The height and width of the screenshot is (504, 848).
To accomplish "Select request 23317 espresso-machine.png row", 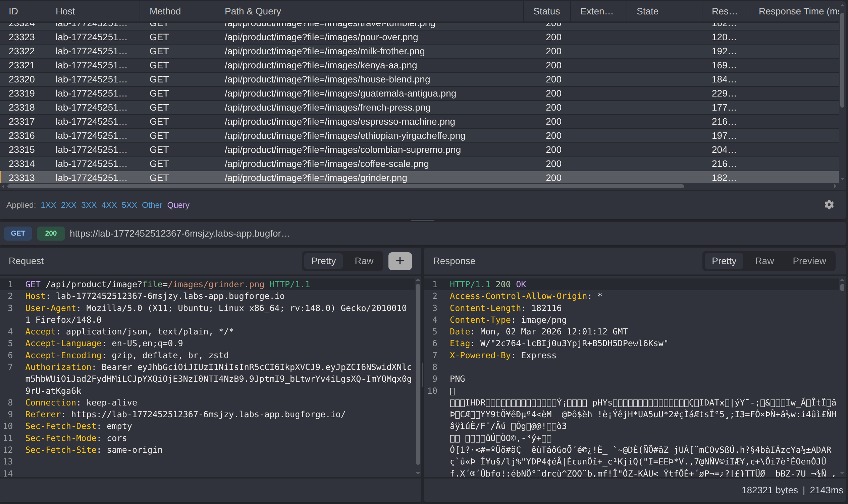I will coord(339,122).
